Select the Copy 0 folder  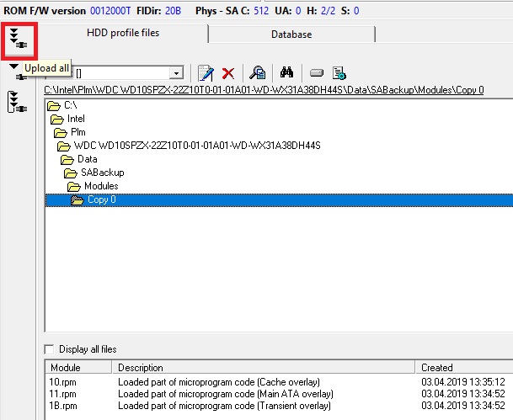101,199
